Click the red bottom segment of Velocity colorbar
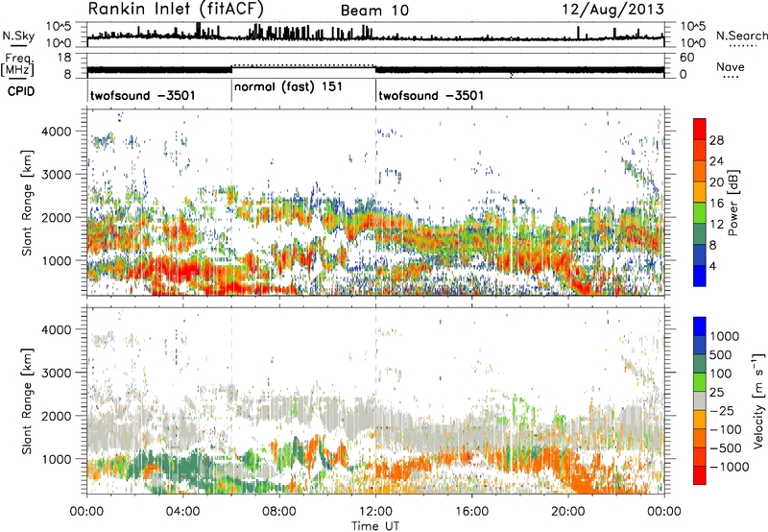Screen dimensions: 768x532 (700, 475)
